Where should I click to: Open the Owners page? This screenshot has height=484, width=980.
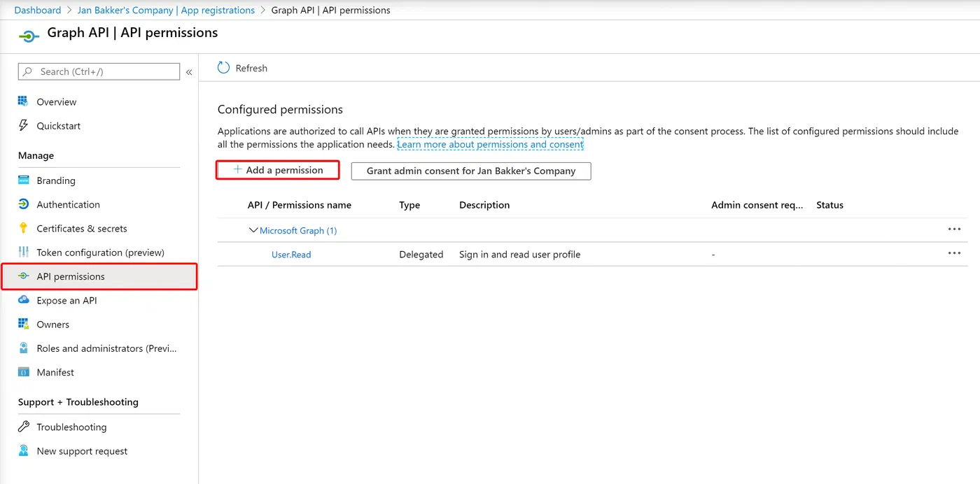coord(53,325)
